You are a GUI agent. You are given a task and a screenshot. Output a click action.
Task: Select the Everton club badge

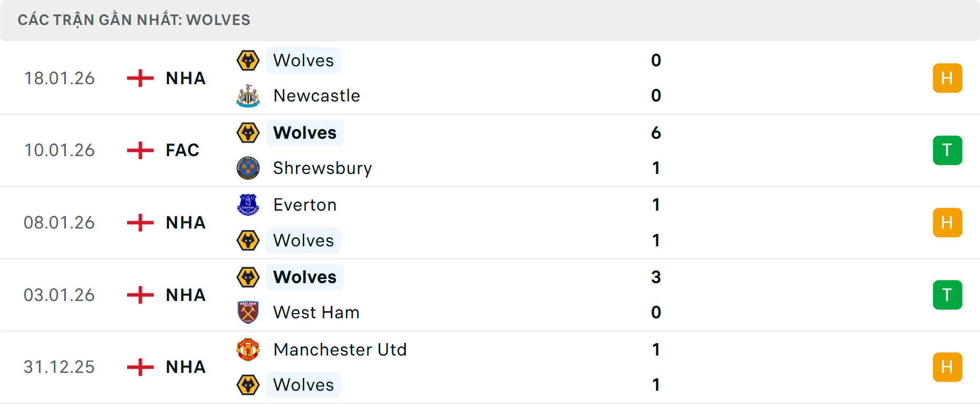(248, 205)
